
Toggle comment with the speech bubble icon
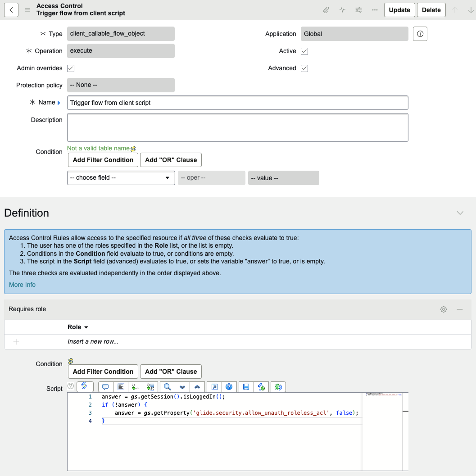105,386
